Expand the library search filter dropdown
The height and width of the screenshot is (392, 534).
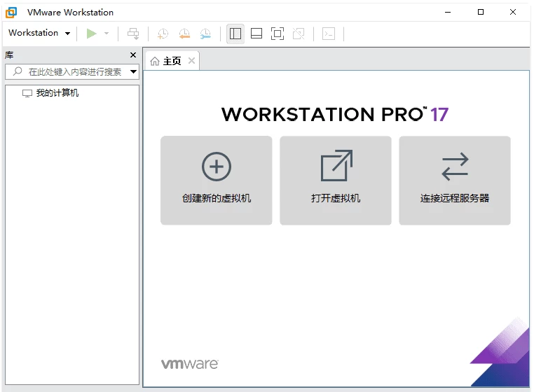click(x=133, y=71)
